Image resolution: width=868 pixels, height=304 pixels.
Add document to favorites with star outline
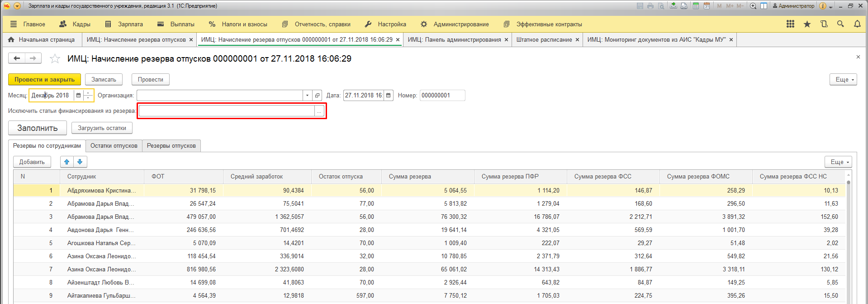[x=55, y=58]
